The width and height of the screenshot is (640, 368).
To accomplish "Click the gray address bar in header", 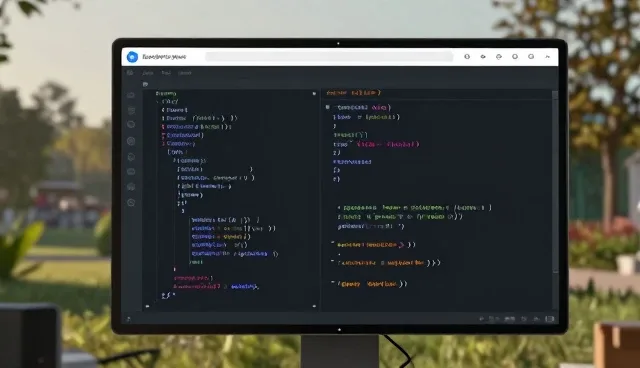I will 329,57.
